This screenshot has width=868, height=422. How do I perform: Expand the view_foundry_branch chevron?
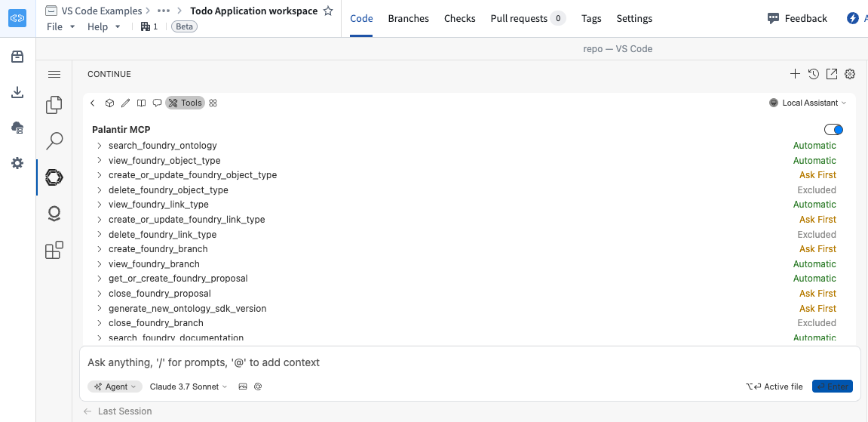(100, 263)
